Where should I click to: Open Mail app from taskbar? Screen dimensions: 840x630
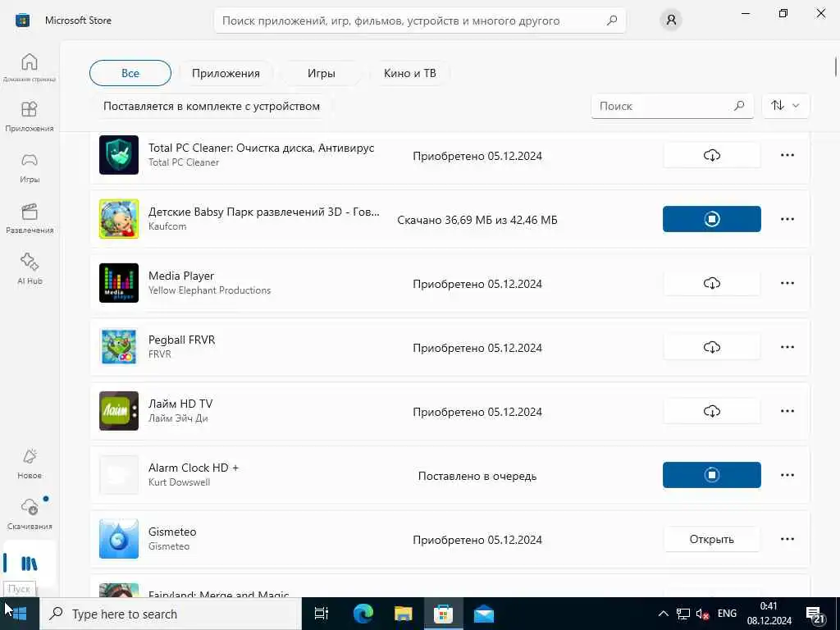pos(484,614)
